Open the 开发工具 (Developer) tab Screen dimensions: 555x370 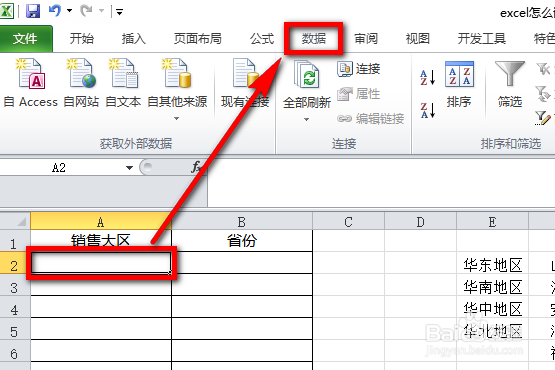coord(481,38)
